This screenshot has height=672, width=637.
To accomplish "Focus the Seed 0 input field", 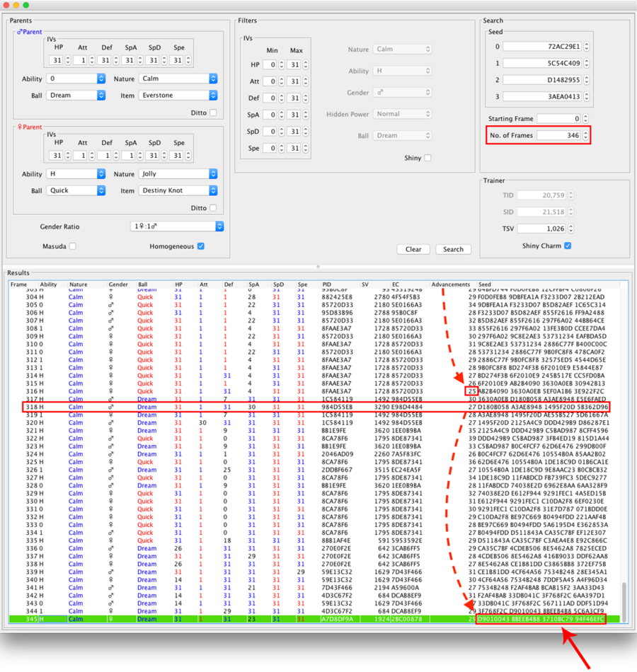I will (x=543, y=46).
